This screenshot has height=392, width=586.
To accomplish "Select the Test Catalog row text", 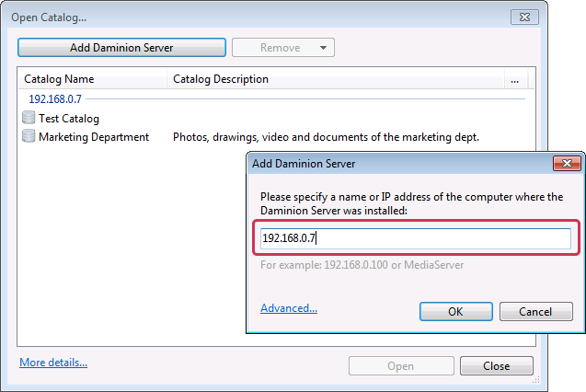I will click(x=69, y=119).
